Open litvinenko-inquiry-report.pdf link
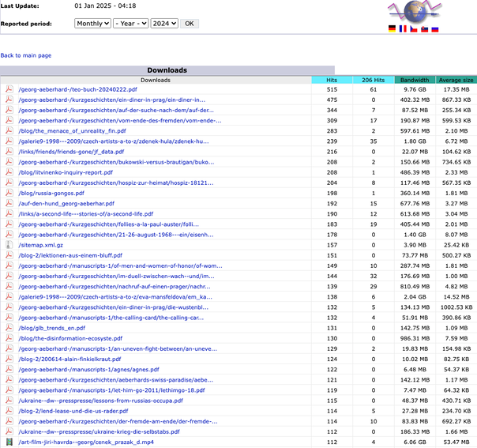 66,172
